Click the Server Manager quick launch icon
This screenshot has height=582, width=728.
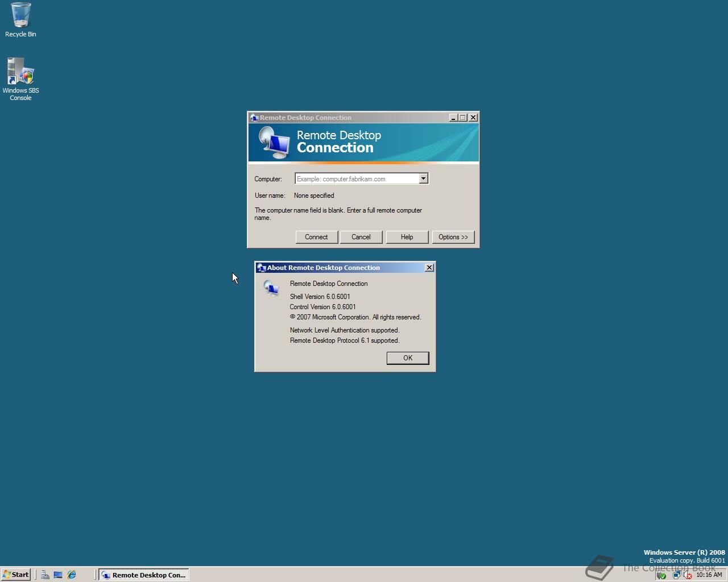45,575
